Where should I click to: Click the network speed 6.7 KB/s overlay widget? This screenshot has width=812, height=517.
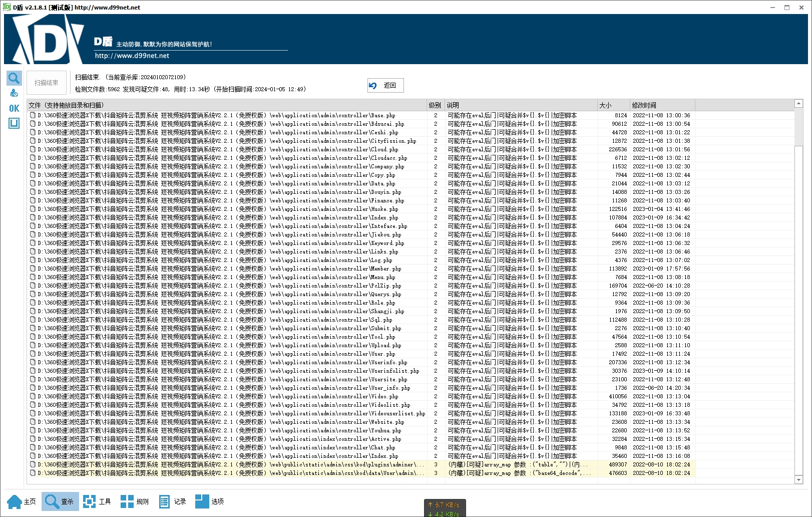click(x=445, y=507)
